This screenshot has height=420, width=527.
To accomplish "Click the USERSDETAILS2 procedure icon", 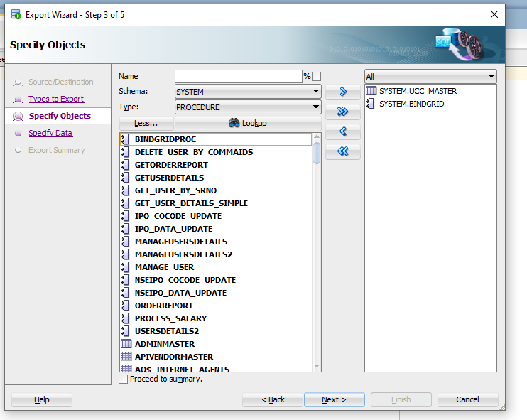I will pyautogui.click(x=126, y=331).
